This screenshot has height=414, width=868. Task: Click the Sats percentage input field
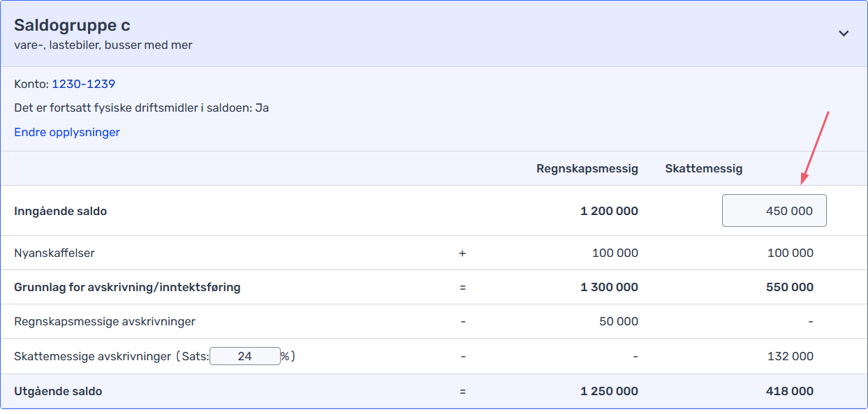[x=244, y=356]
